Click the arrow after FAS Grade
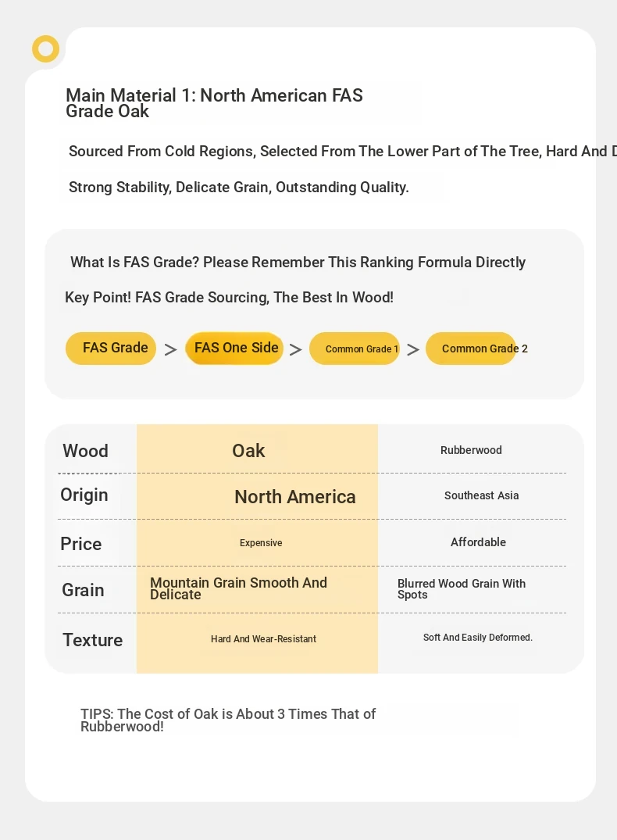The height and width of the screenshot is (840, 617). coord(170,350)
